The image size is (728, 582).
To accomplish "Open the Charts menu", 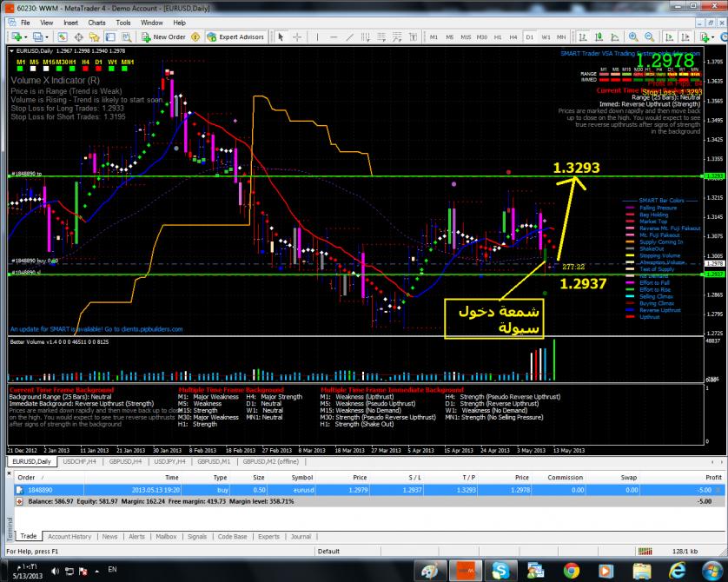I will tap(96, 23).
